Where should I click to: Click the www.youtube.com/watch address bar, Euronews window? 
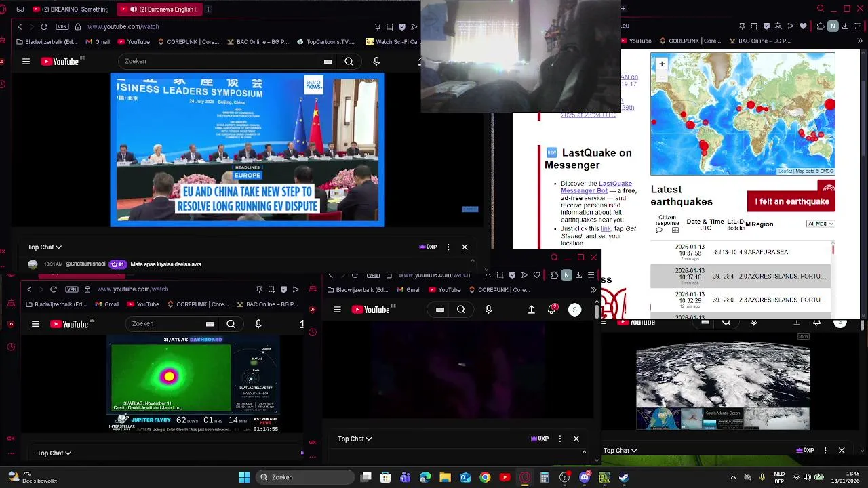123,26
